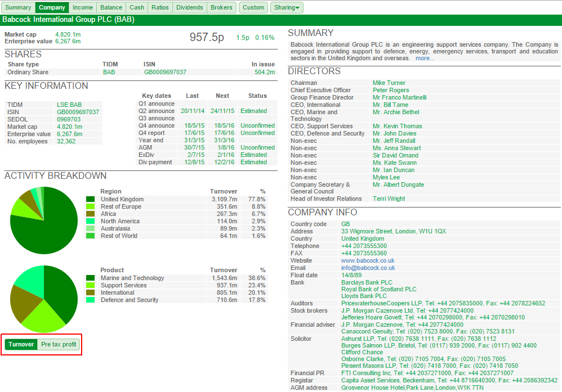This screenshot has height=392, width=562.
Task: Click director name Ms. Kate Swann
Action: click(x=395, y=163)
